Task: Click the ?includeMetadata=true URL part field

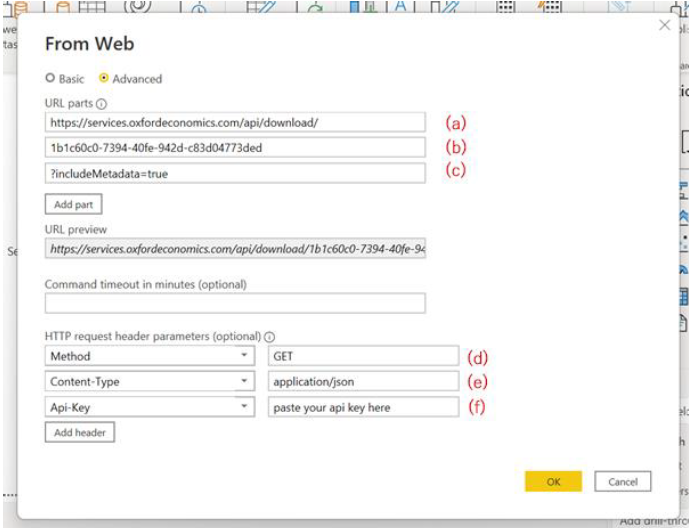Action: [235, 173]
